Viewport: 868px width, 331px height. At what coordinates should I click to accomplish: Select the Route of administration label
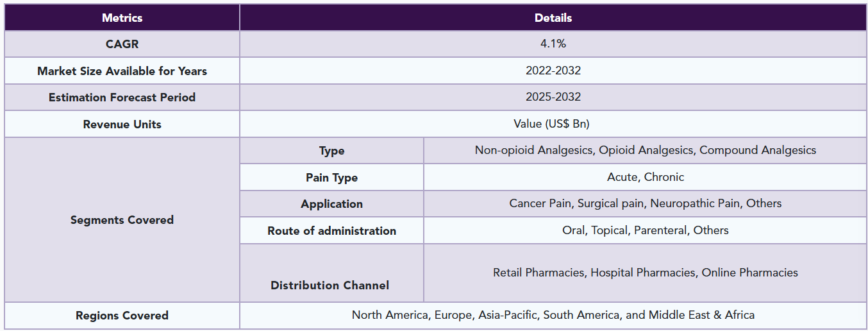(331, 231)
